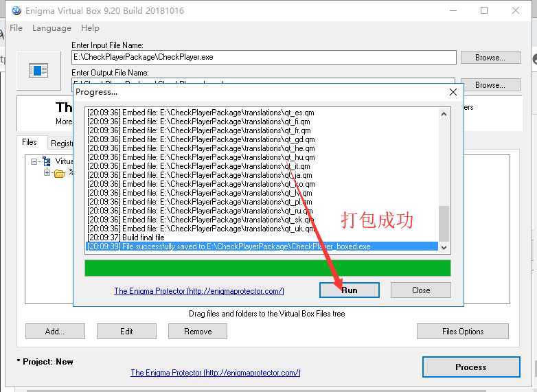537x392 pixels.
Task: Click the green progress bar
Action: [268, 268]
